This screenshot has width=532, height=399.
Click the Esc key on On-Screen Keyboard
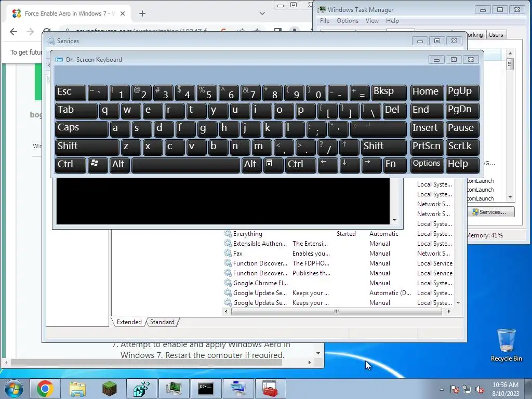coord(70,92)
